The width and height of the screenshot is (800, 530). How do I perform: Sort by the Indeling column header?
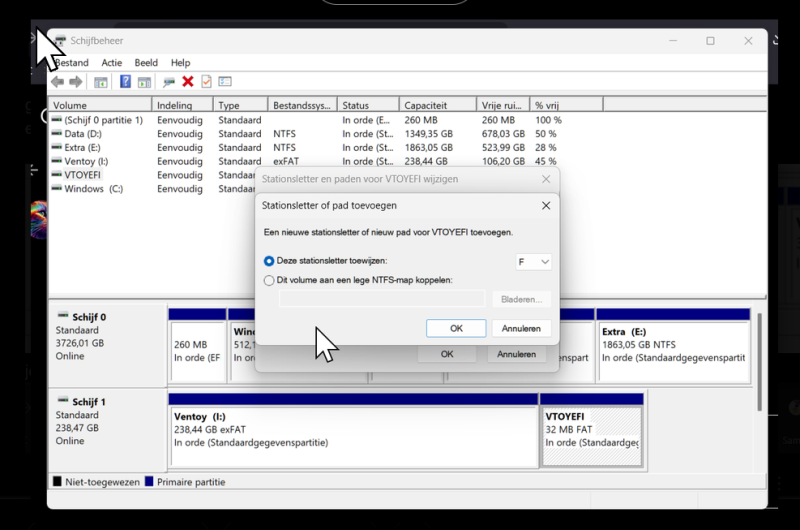pyautogui.click(x=183, y=105)
